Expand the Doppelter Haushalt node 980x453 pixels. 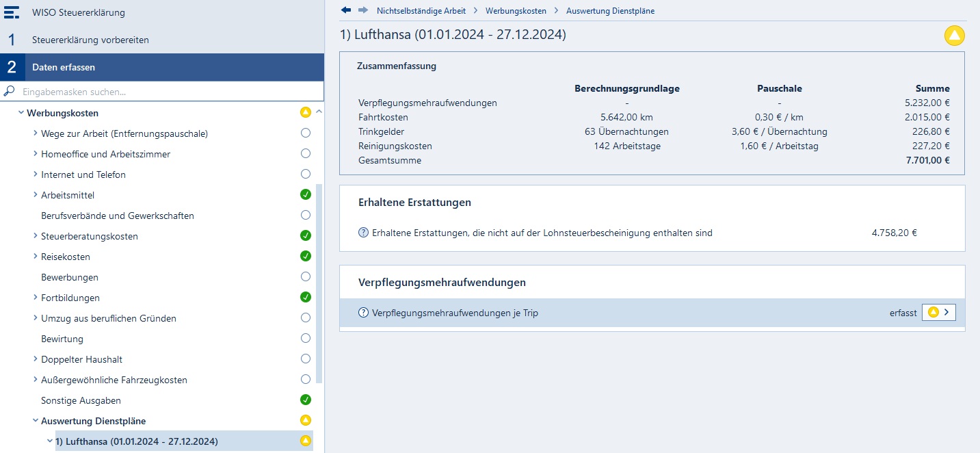point(35,359)
